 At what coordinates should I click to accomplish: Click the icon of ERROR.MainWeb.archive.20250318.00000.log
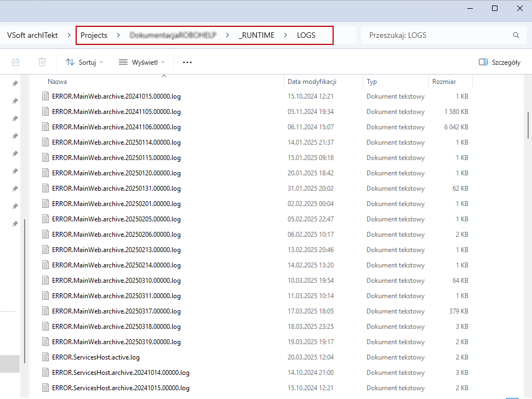tap(45, 327)
